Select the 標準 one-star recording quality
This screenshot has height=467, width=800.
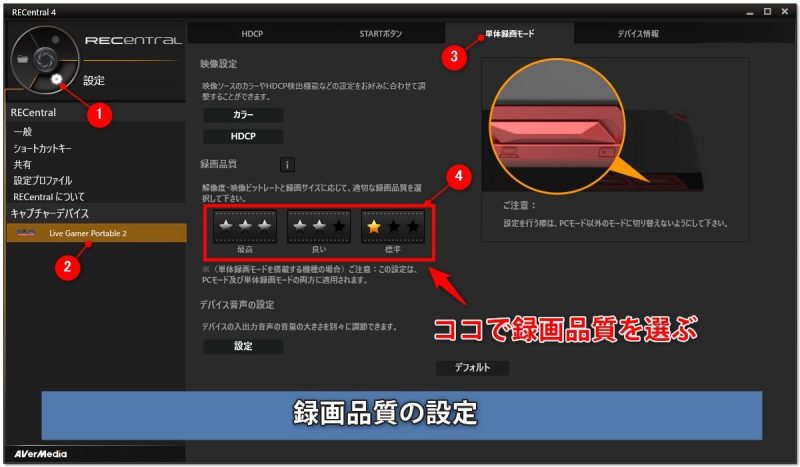[x=393, y=226]
